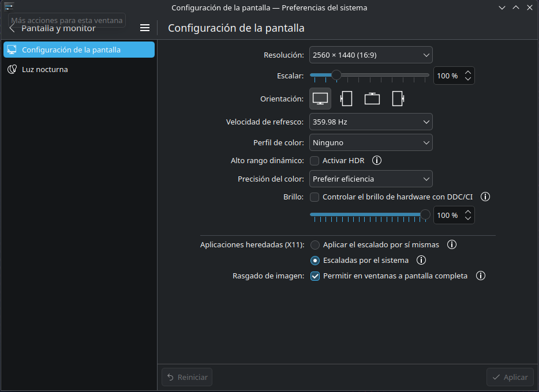Select upside-down orientation icon
Screen dimensions: 539x392
(x=372, y=99)
